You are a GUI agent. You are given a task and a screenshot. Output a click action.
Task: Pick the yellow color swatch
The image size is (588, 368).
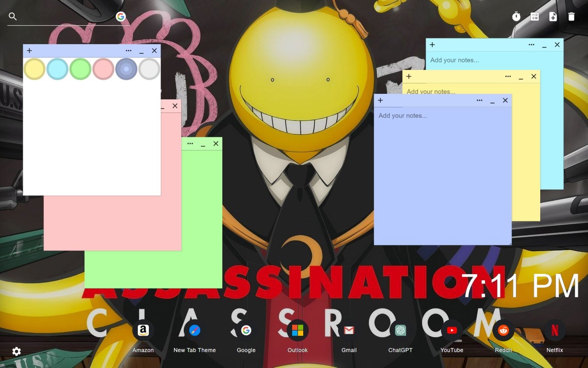(34, 69)
